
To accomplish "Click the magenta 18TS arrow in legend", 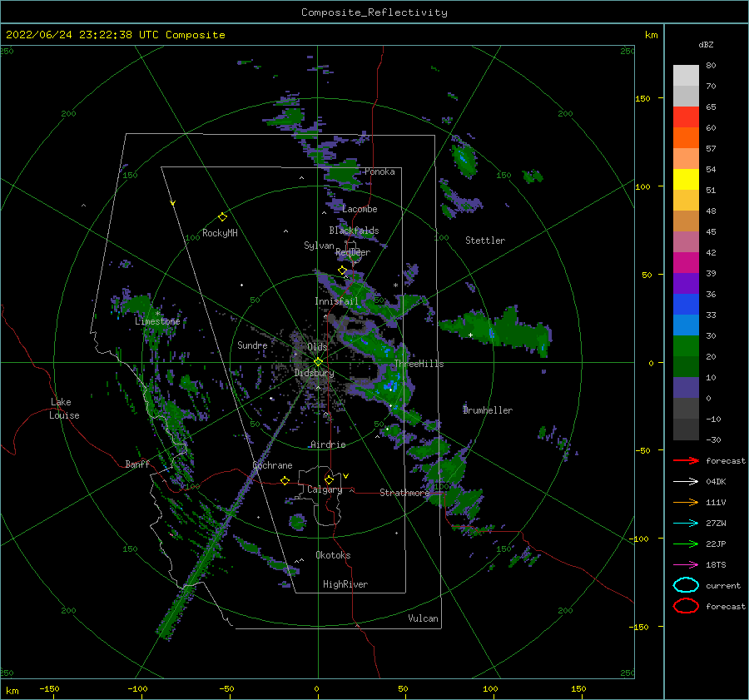I will point(686,565).
